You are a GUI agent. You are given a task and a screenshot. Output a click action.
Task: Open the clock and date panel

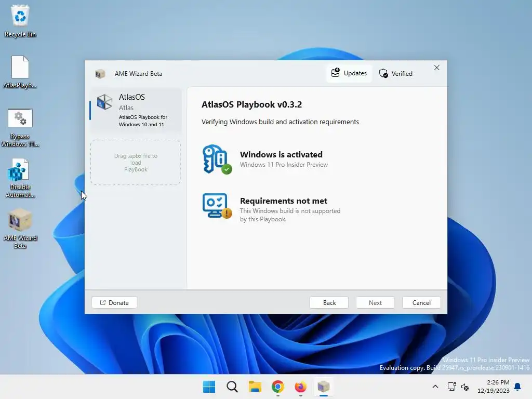click(x=494, y=387)
